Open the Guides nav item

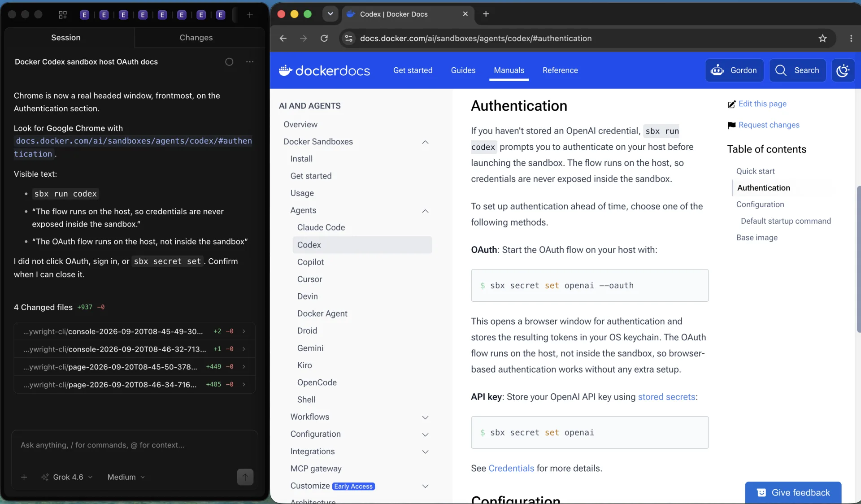click(463, 70)
